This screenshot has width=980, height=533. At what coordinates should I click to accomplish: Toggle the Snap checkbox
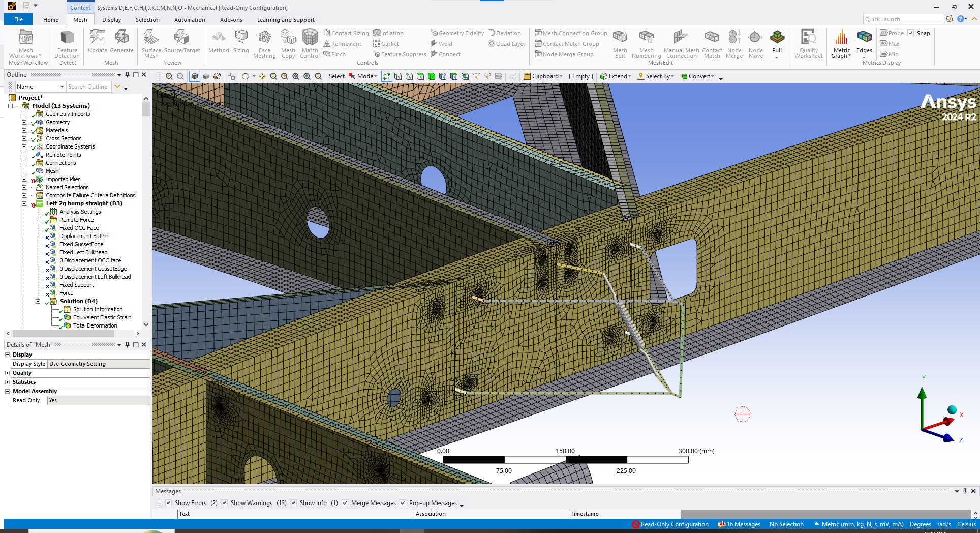pyautogui.click(x=911, y=33)
